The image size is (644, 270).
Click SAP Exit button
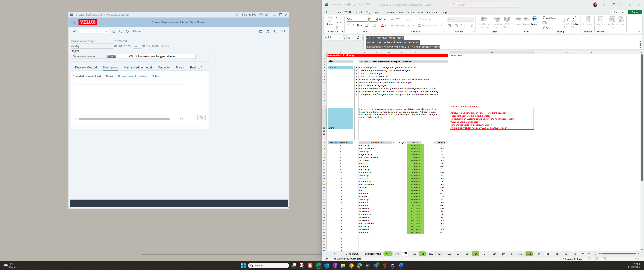point(282,31)
